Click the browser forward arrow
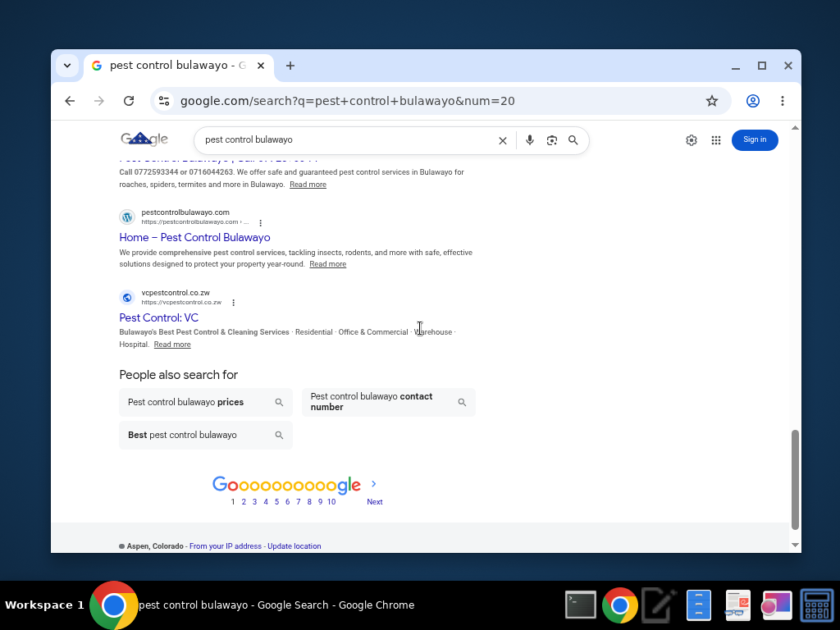 (x=99, y=101)
